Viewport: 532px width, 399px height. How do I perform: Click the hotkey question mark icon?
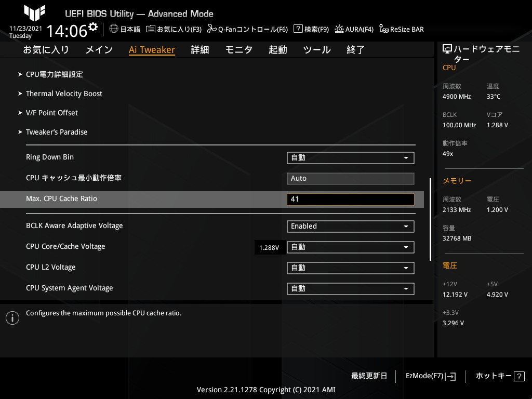click(x=519, y=376)
